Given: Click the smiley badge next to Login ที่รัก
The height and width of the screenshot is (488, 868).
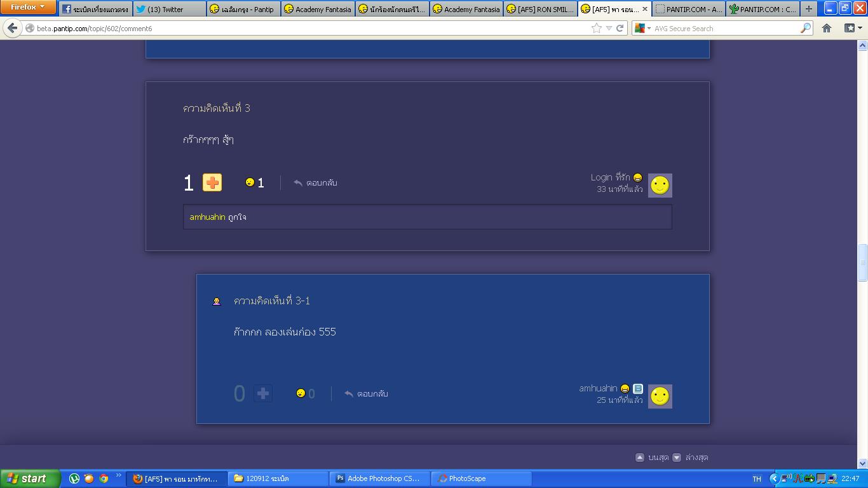Looking at the screenshot, I should coord(637,178).
